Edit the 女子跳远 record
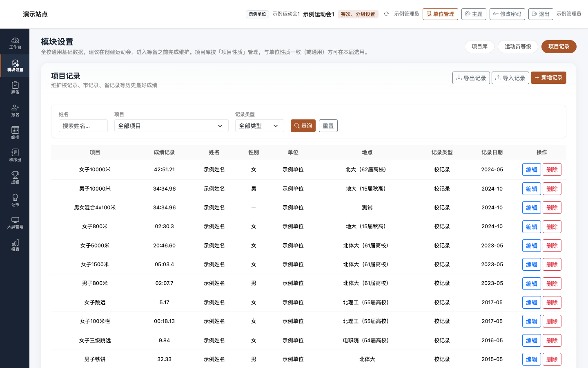This screenshot has height=368, width=588. coord(532,303)
